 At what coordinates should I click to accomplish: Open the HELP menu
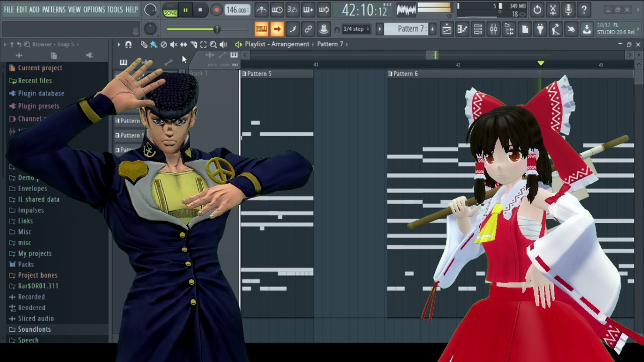coord(132,10)
